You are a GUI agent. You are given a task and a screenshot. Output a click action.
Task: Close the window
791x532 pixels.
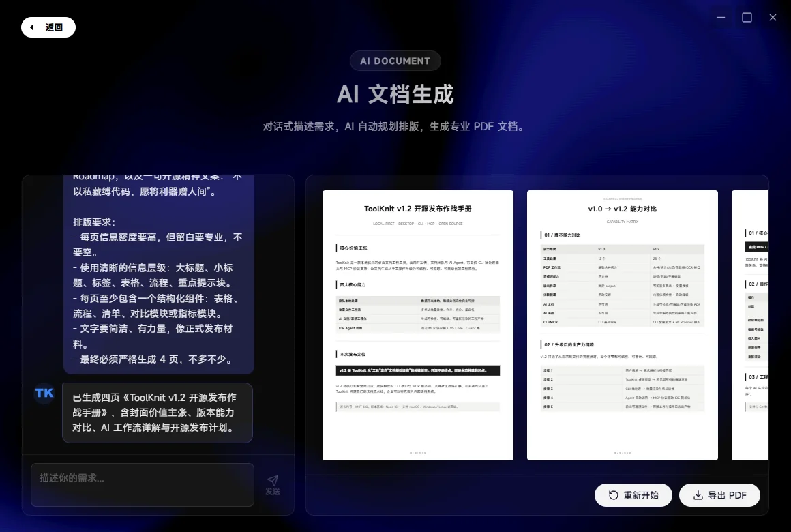773,17
